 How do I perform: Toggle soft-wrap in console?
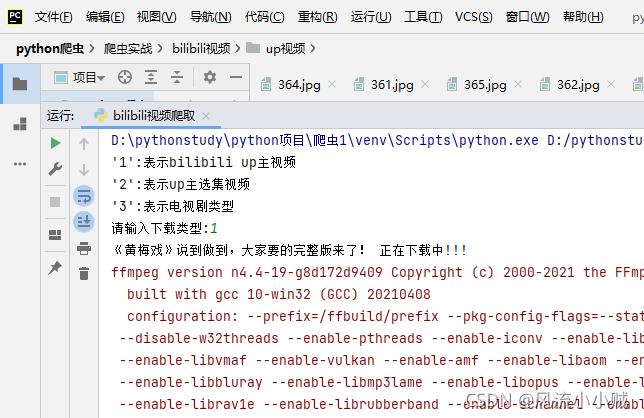click(84, 196)
